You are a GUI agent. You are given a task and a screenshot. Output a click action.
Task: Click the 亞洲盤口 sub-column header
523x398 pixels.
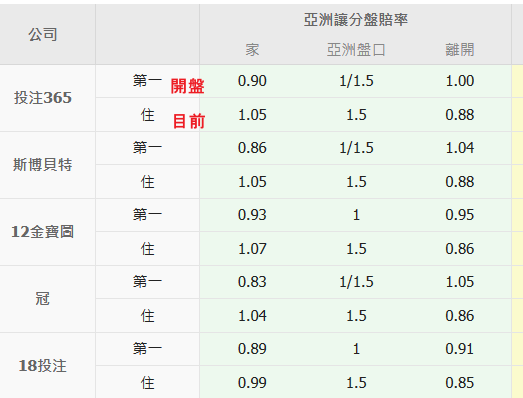pyautogui.click(x=356, y=50)
